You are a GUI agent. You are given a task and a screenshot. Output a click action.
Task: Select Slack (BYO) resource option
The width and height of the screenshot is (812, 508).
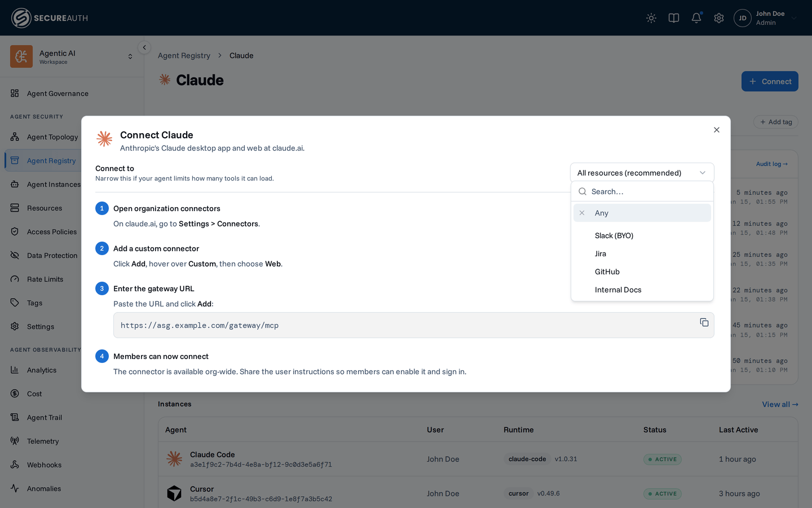point(642,235)
